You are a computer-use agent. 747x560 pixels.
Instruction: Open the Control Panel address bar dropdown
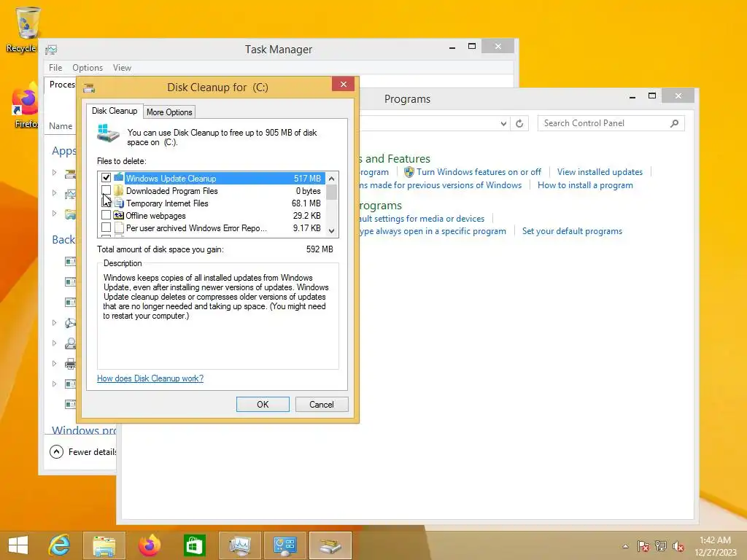503,123
